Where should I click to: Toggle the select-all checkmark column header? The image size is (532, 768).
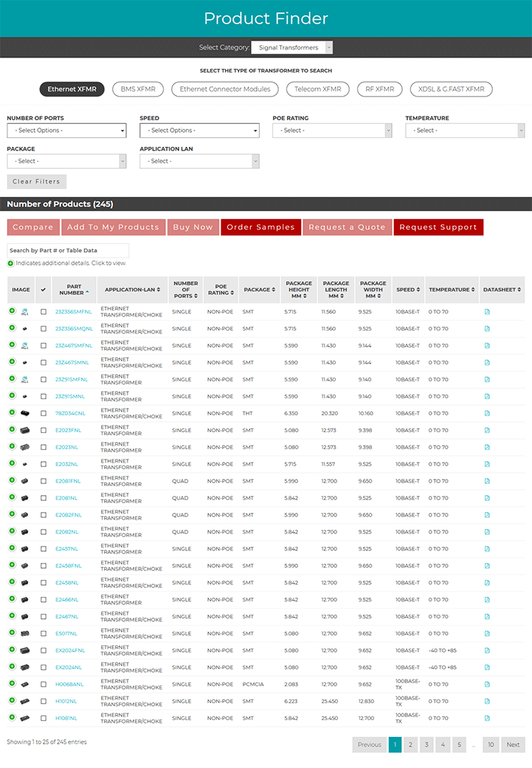[43, 290]
